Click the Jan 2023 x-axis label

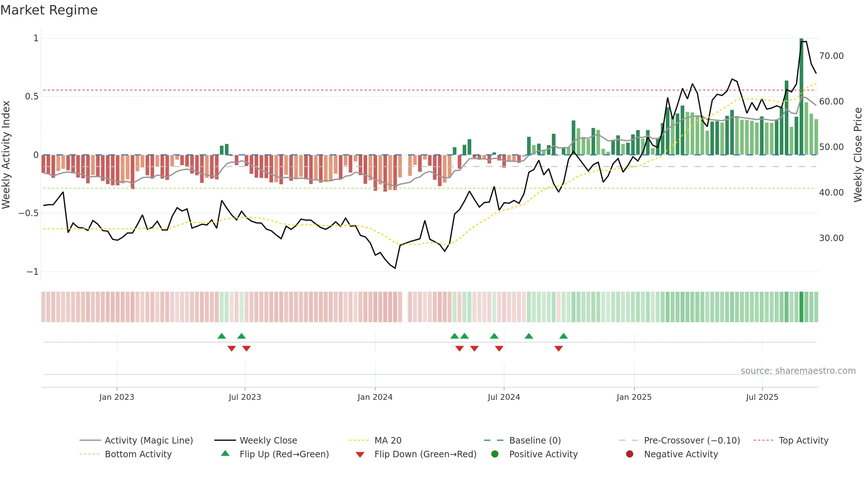point(117,397)
